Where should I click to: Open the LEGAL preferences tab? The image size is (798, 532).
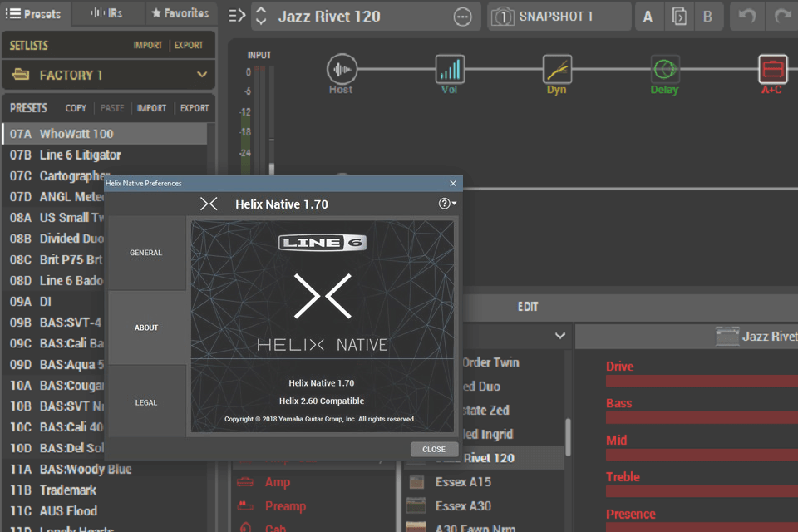[146, 402]
